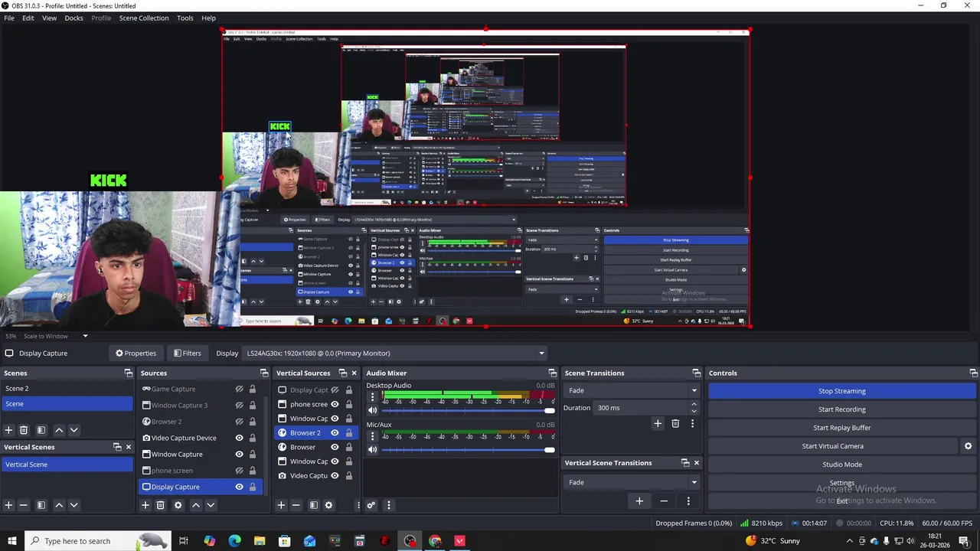Toggle lock on Display Capture source
Screen dimensions: 980x551
pyautogui.click(x=252, y=487)
